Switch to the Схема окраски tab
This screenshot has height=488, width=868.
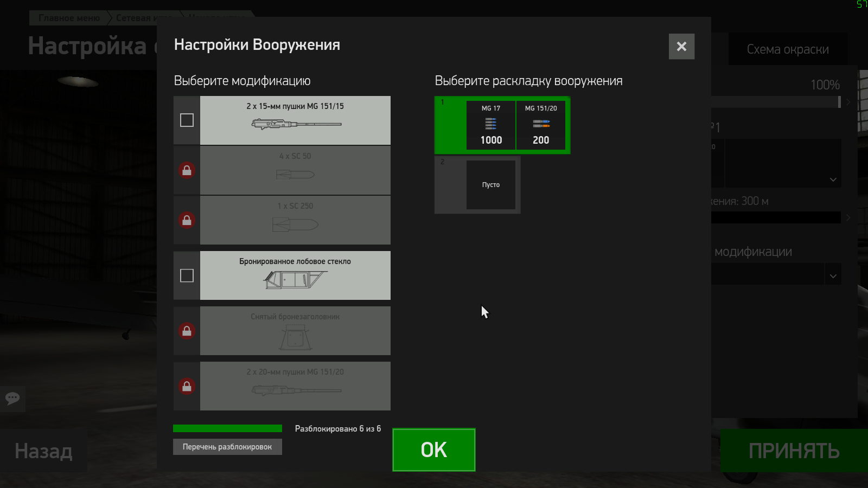click(x=788, y=49)
